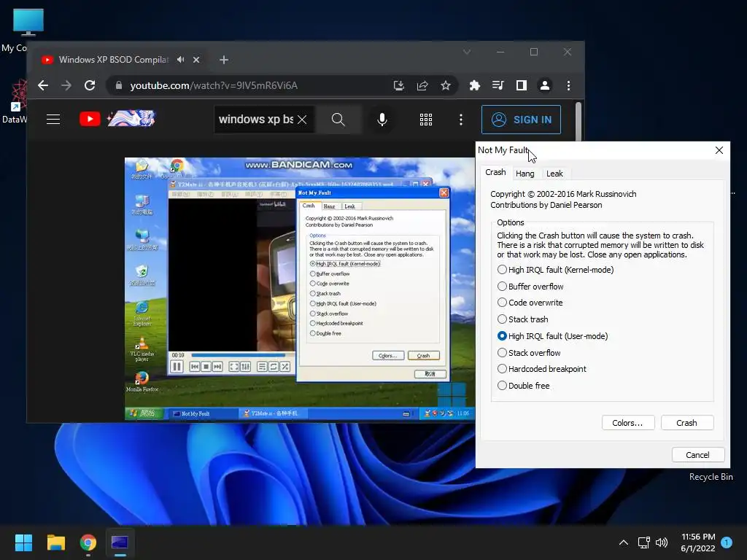The image size is (747, 560).
Task: Close the Not My Fault dialog
Action: 719,150
